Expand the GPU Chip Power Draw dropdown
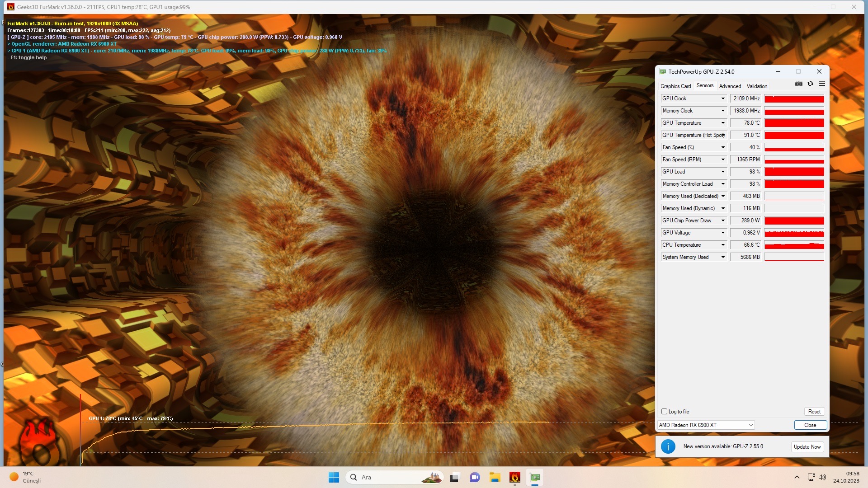Image resolution: width=868 pixels, height=488 pixels. (723, 221)
